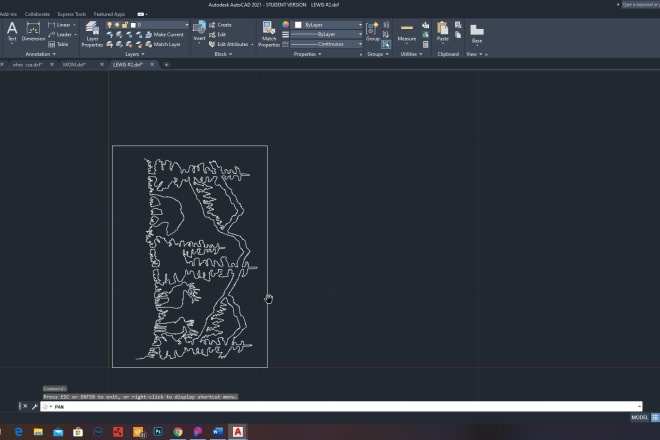
Task: Open File Explorer from the taskbar
Action: pyautogui.click(x=38, y=432)
